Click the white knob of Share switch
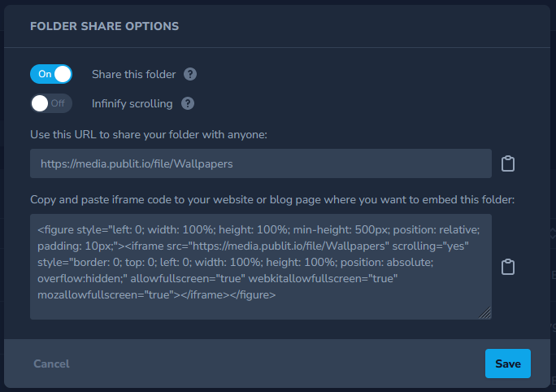556x392 pixels. pos(63,74)
